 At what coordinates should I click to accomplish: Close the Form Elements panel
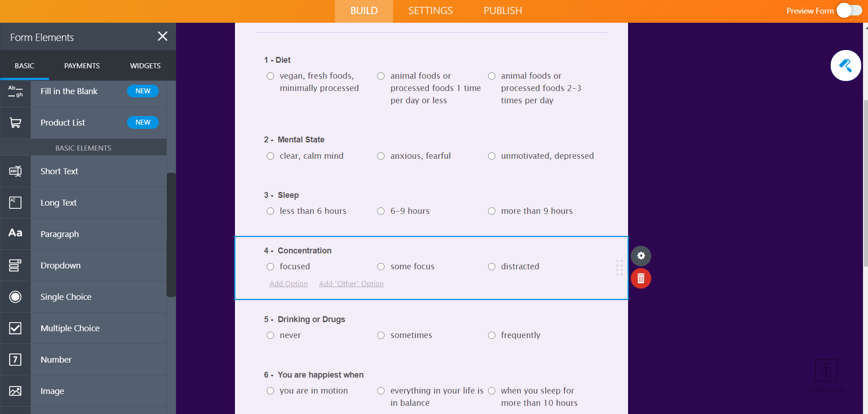pyautogui.click(x=162, y=36)
